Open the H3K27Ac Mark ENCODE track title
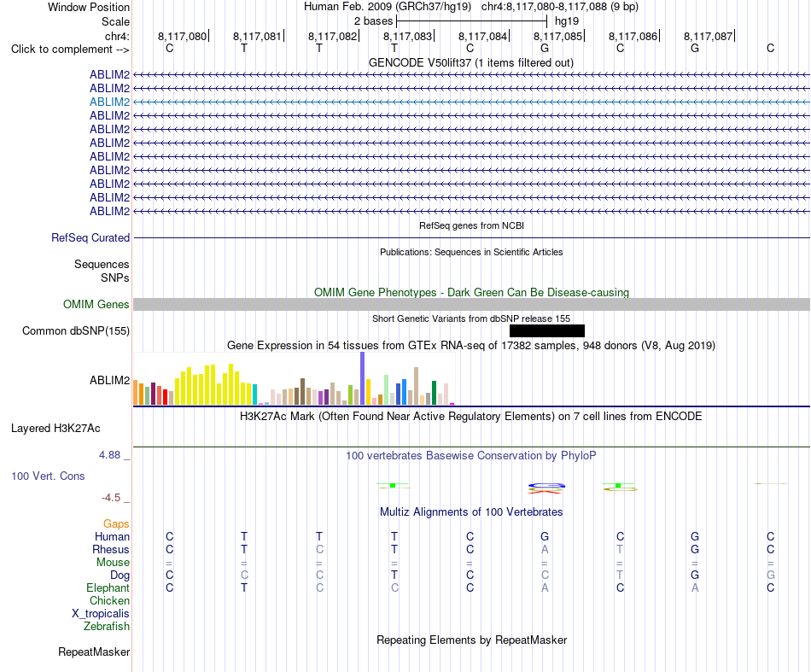This screenshot has height=672, width=811. click(x=471, y=417)
